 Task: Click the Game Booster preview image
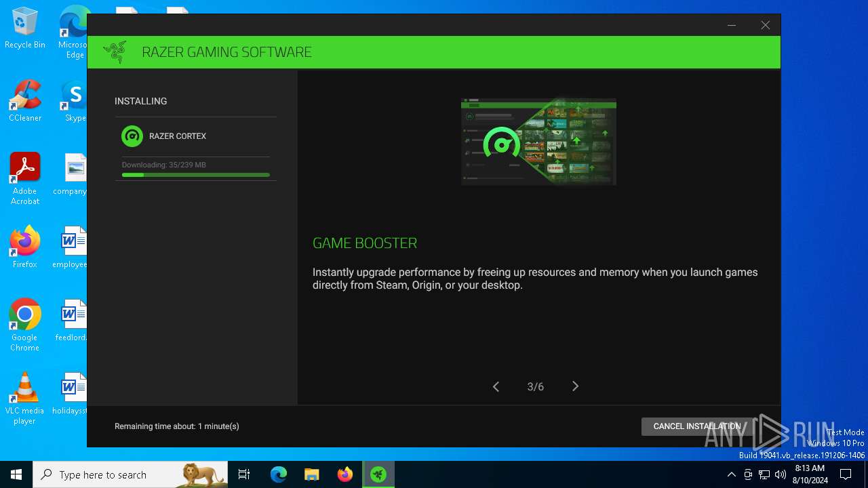(x=538, y=142)
